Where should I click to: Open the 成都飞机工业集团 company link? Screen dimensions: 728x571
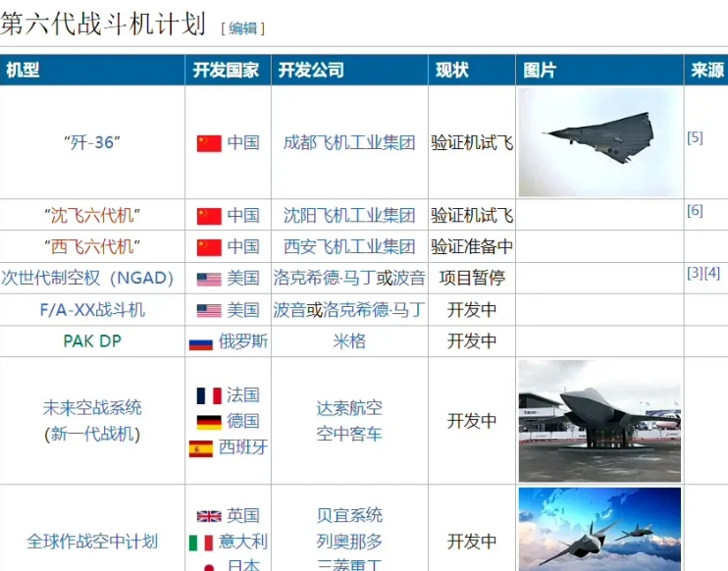(349, 142)
